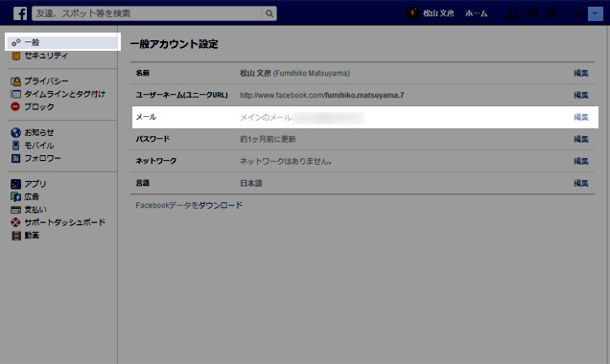610x364 pixels.
Task: Open 動画 settings
Action: coord(32,235)
